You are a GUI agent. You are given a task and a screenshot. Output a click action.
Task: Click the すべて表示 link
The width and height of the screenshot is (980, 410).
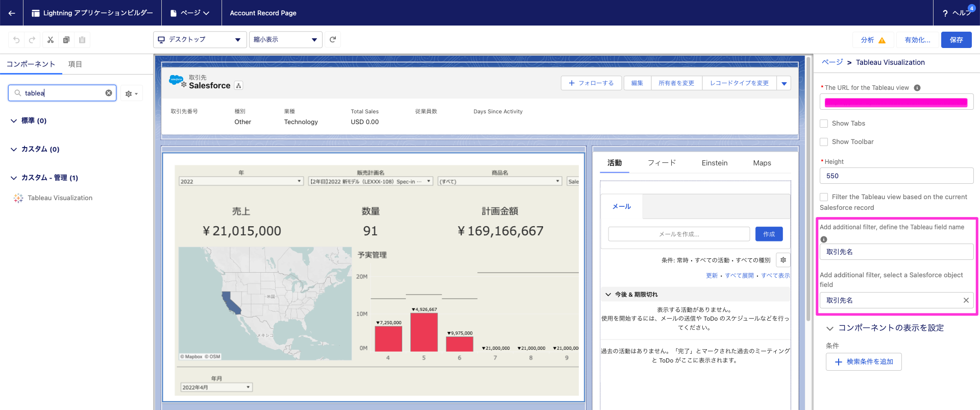click(775, 276)
